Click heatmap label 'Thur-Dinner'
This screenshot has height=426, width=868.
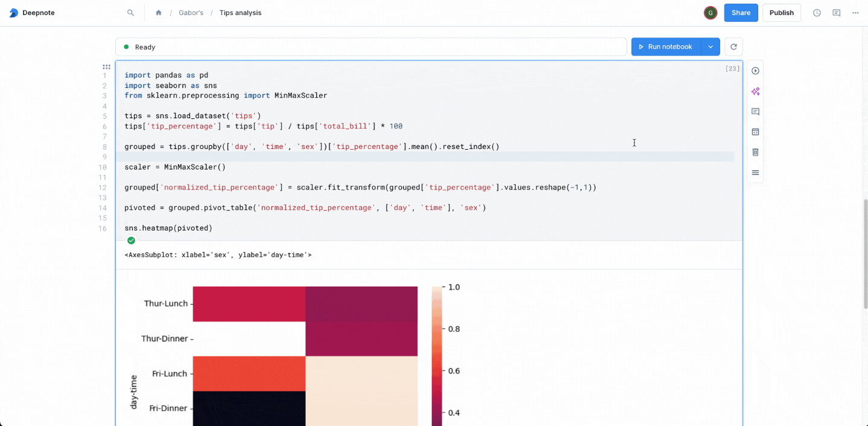coord(165,339)
